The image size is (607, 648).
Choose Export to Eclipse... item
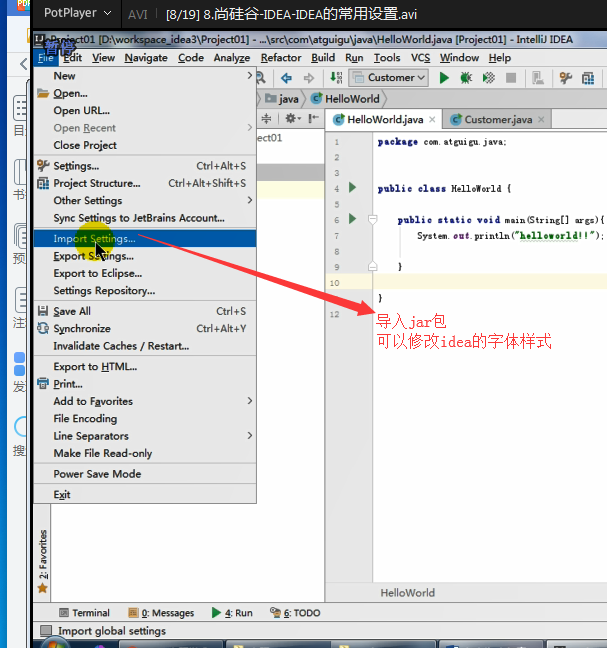[x=145, y=273]
